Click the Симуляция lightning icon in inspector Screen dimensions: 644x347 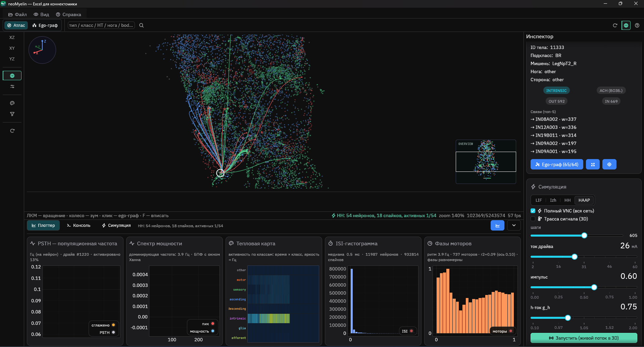(x=533, y=187)
